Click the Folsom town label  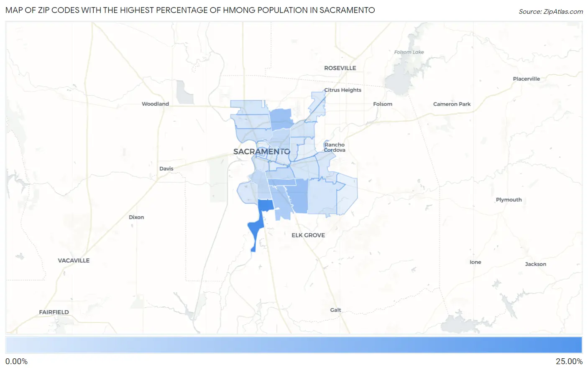pyautogui.click(x=383, y=104)
